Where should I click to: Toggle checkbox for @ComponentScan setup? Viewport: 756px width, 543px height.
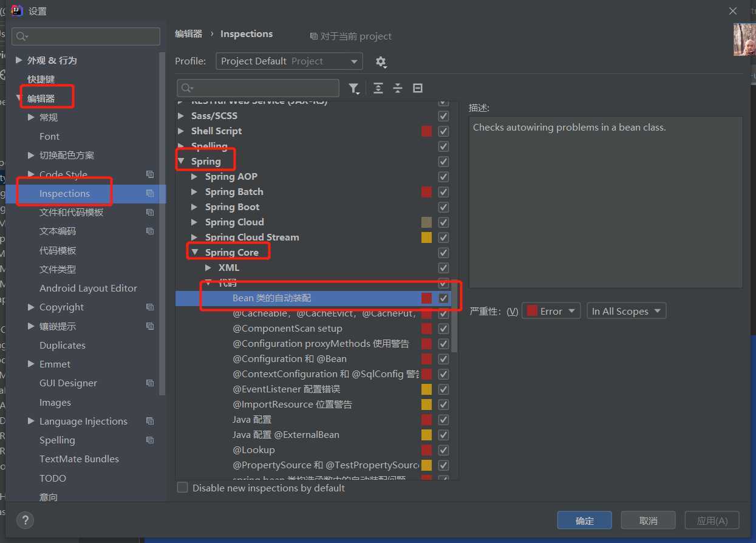tap(443, 329)
